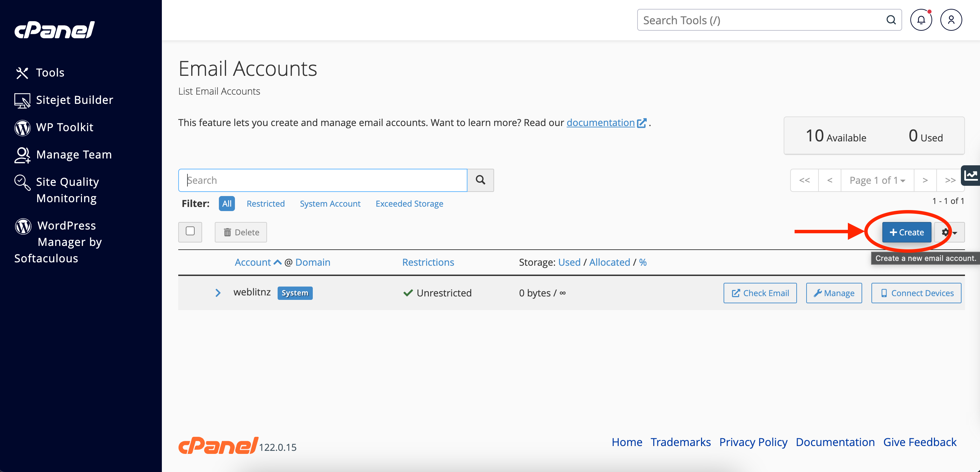The image size is (980, 472).
Task: Click the footer cPanel logo
Action: pyautogui.click(x=218, y=445)
